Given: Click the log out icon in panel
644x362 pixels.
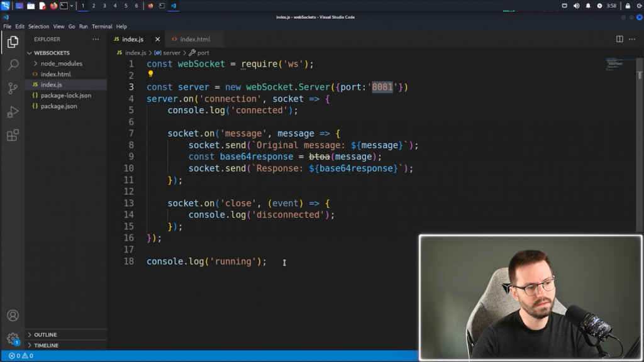Looking at the screenshot, I should (640, 6).
